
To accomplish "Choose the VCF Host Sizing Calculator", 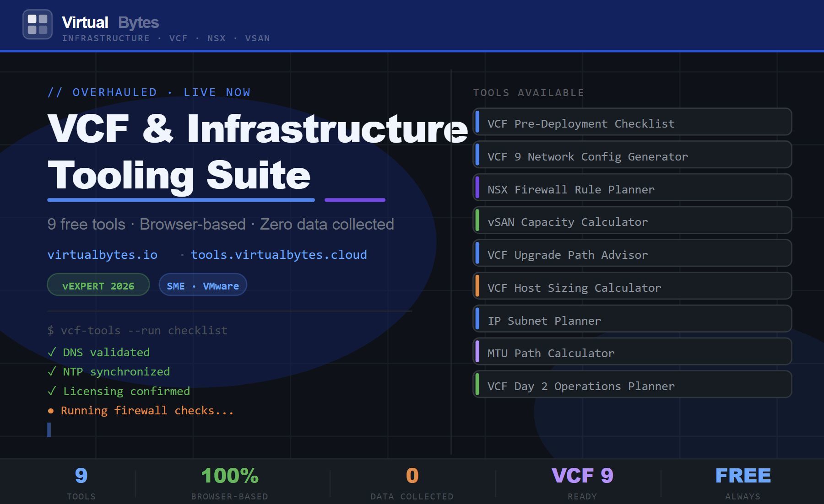I will 632,286.
